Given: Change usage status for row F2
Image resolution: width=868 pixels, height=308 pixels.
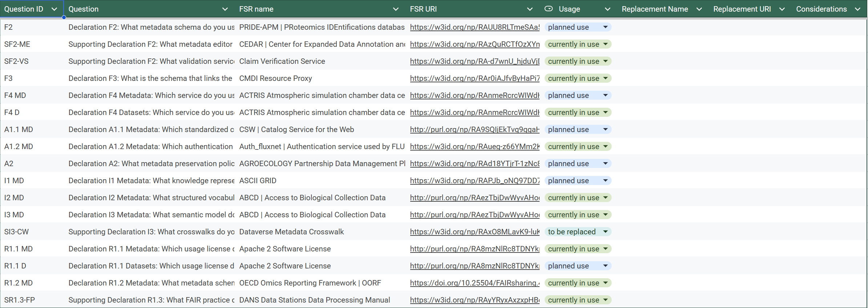Looking at the screenshot, I should coord(578,27).
